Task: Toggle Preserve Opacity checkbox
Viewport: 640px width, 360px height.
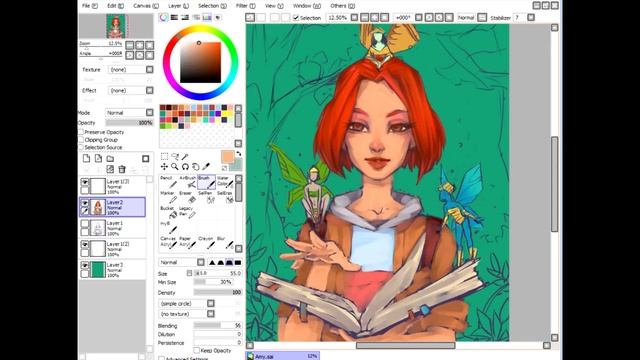Action: [x=81, y=132]
